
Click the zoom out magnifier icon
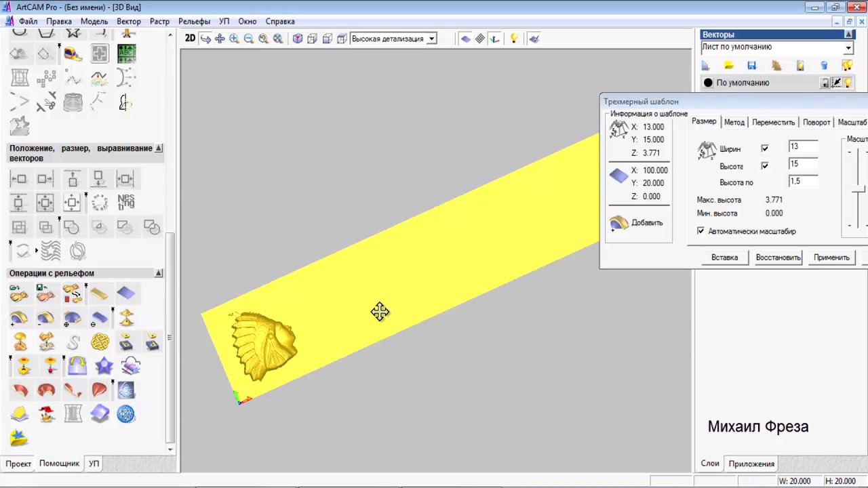(x=248, y=39)
